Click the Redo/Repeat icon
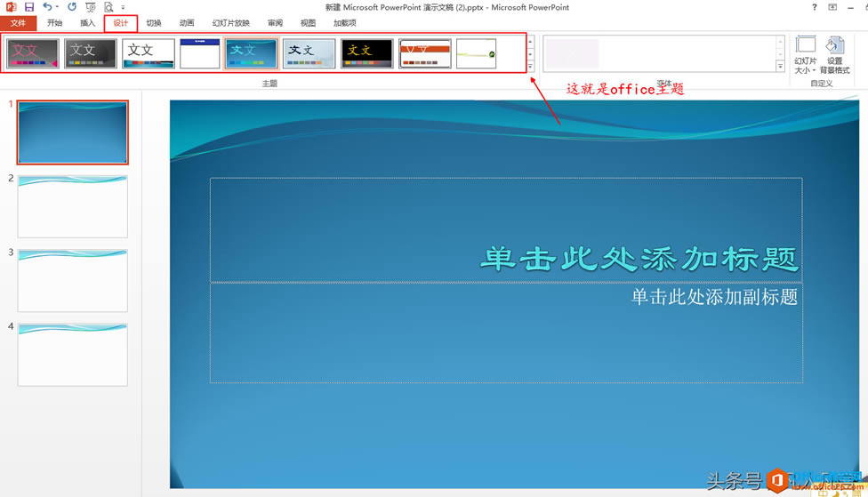Viewport: 868px width, 497px height. tap(72, 6)
